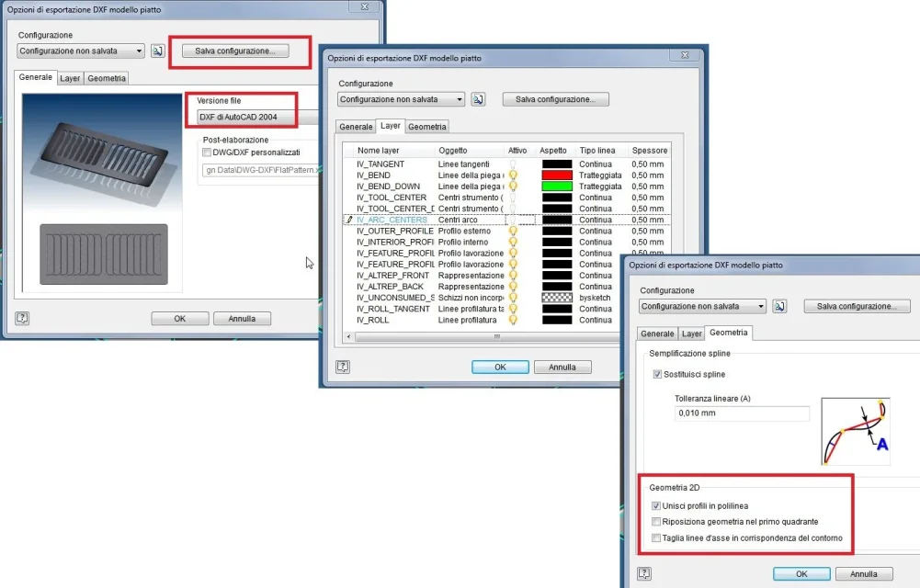Click Tratteggiata line type of IV_BEND
The height and width of the screenshot is (588, 920).
tap(600, 175)
